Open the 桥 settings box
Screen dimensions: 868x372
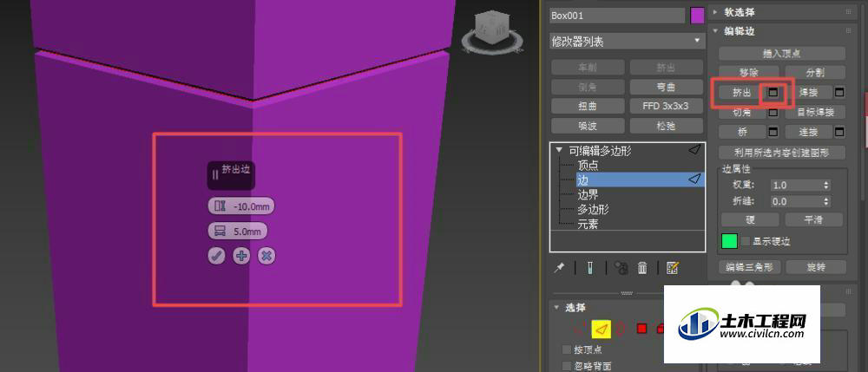pyautogui.click(x=773, y=132)
